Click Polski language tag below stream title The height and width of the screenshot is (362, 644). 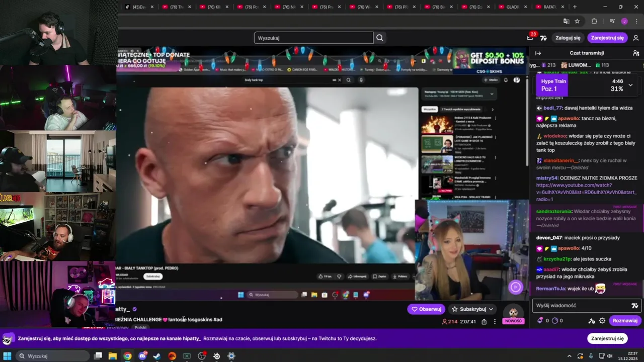[x=140, y=327]
